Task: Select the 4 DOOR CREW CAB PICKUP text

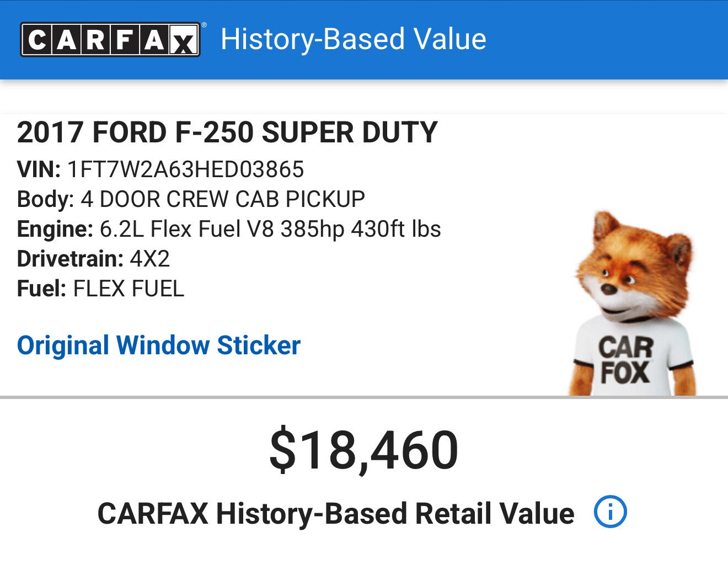Action: (x=223, y=199)
